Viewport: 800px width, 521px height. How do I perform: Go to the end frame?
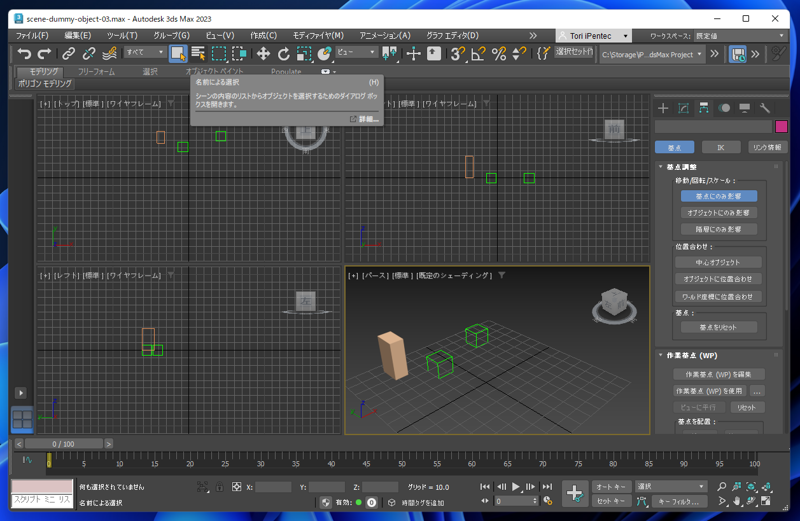547,487
